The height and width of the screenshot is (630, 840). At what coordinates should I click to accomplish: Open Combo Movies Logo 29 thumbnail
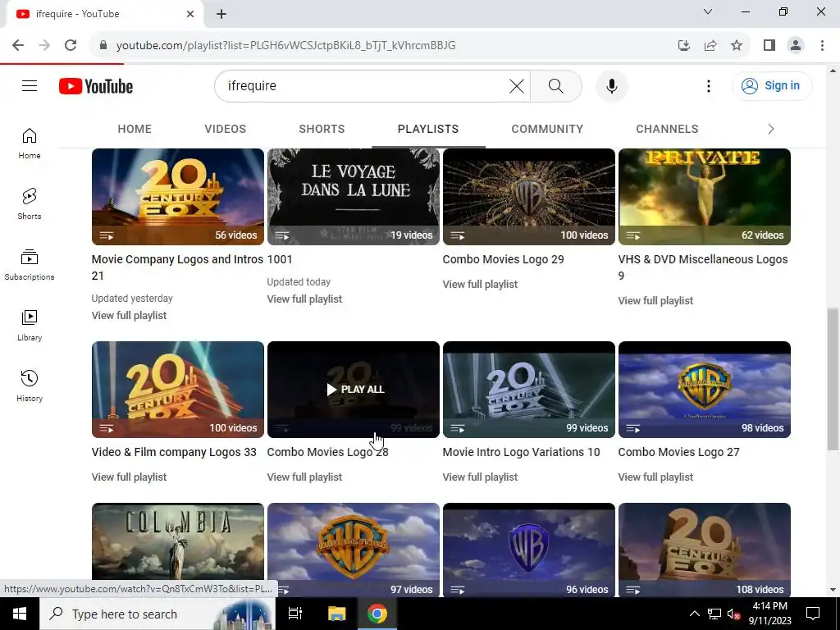529,197
